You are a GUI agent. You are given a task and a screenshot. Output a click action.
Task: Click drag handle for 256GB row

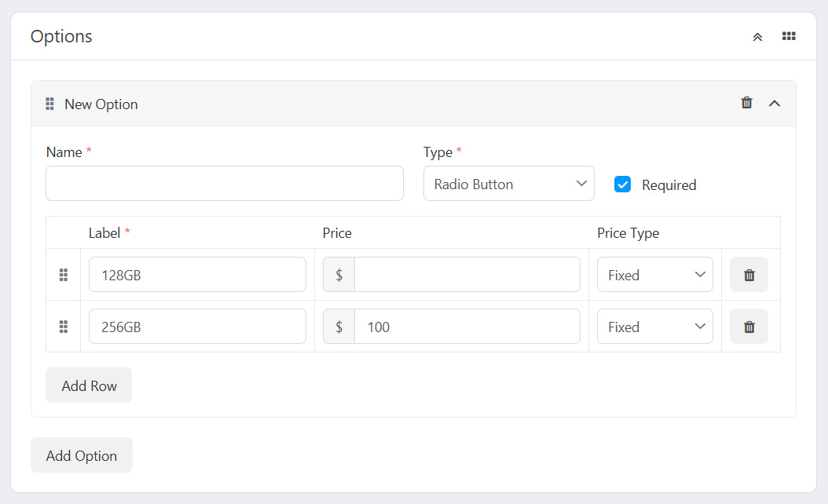pos(64,327)
